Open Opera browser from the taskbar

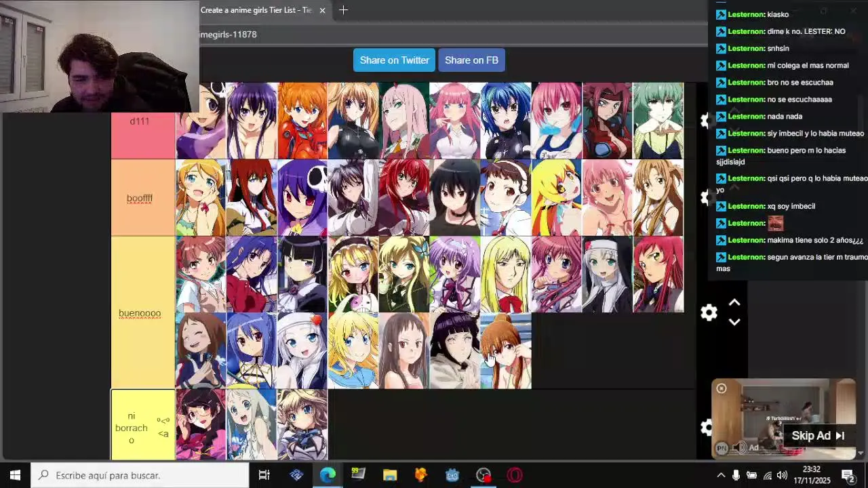[515, 475]
